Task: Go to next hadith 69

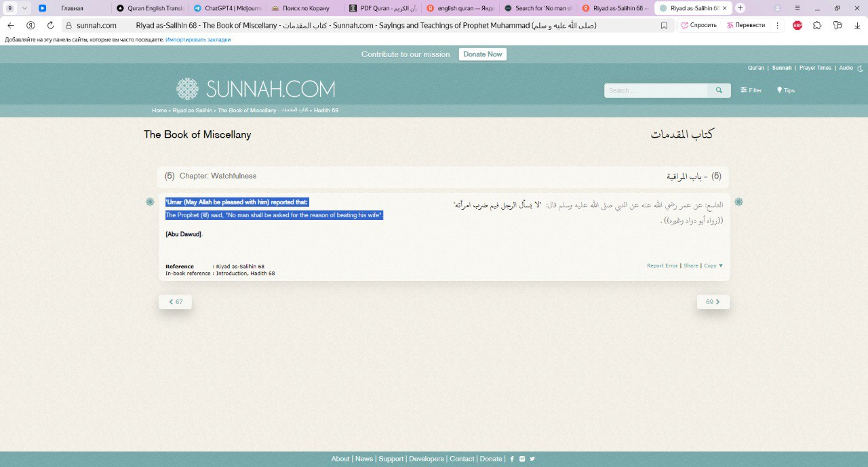Action: point(713,302)
